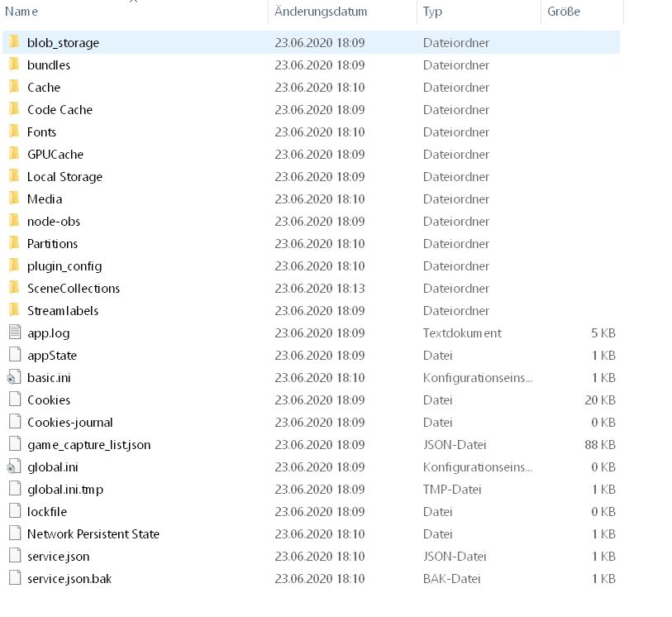Click the app.log text document icon
This screenshot has width=672, height=617.
(x=14, y=332)
